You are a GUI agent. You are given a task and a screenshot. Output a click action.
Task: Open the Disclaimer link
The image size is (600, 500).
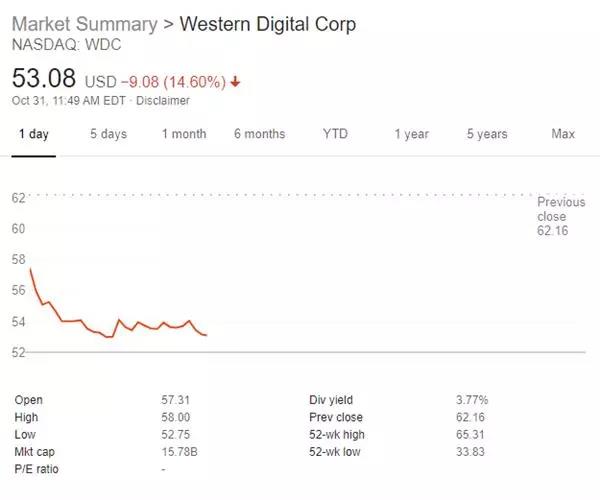[x=163, y=100]
